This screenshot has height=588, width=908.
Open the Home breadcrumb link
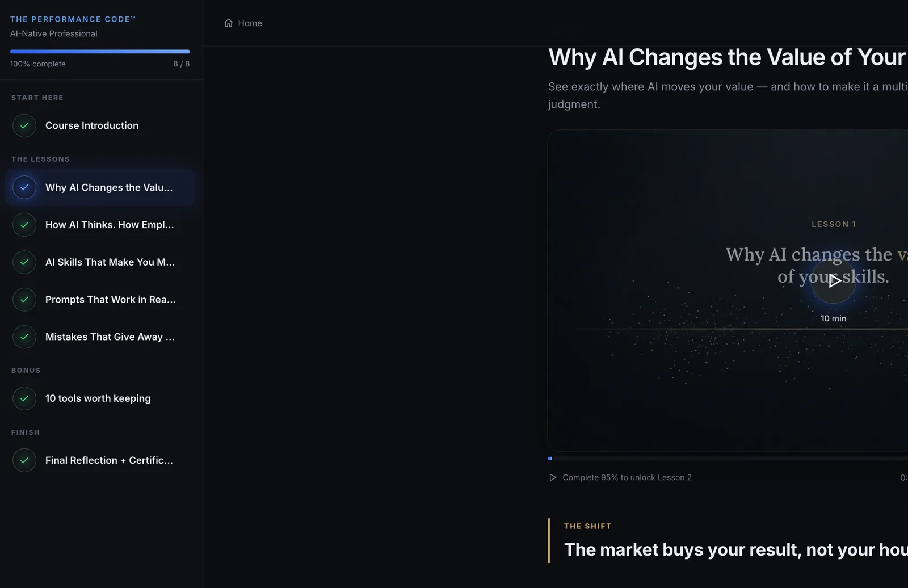coord(243,23)
